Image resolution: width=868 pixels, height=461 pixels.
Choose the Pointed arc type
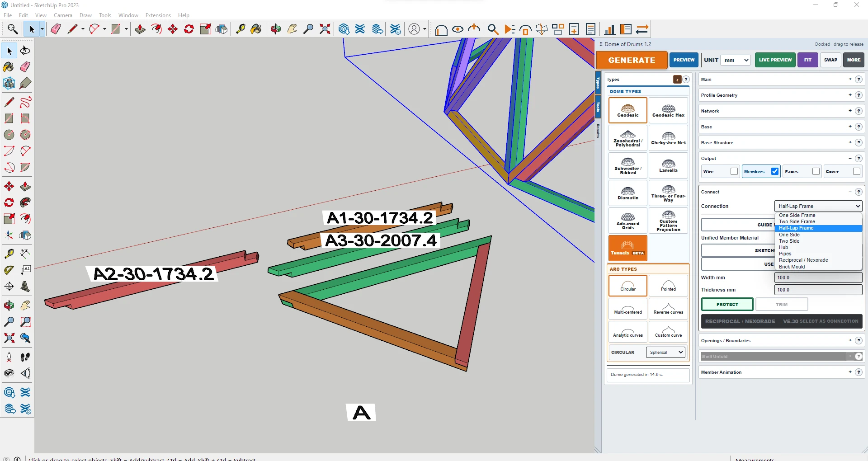pos(668,285)
